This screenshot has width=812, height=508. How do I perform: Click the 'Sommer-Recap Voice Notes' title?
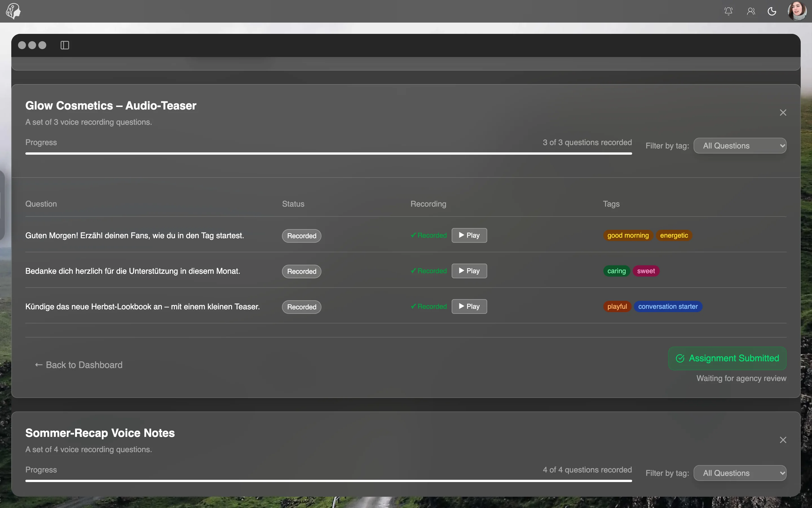coord(100,433)
